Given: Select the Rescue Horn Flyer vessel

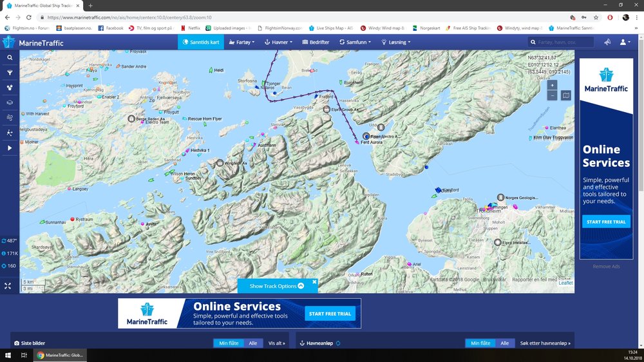Looking at the screenshot, I should [185, 119].
